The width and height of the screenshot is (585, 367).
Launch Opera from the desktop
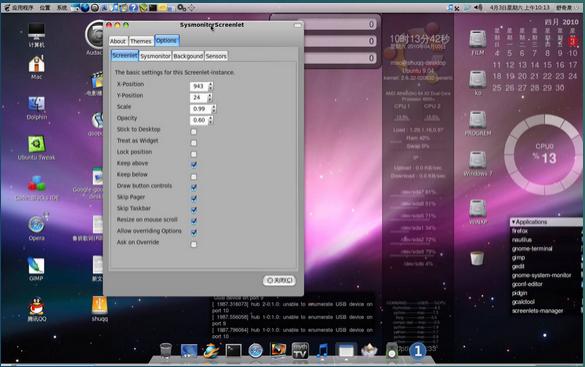[x=37, y=225]
